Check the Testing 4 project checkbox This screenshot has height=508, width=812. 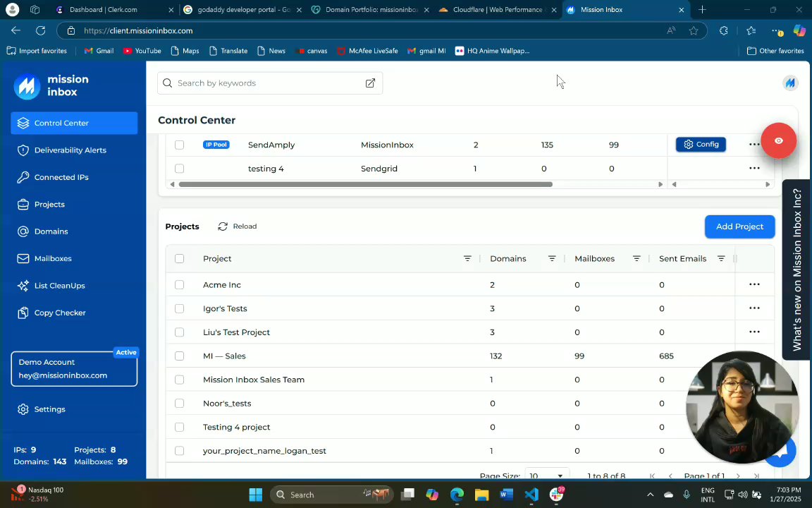click(179, 427)
